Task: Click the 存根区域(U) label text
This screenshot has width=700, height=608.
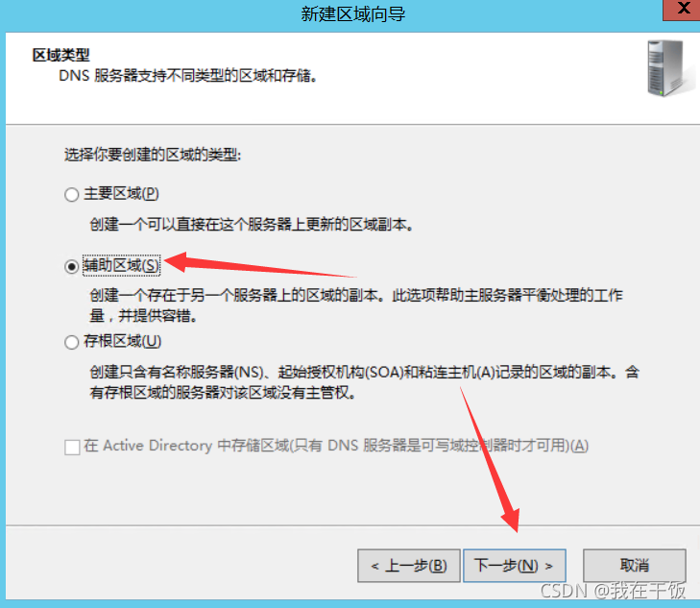Action: (x=122, y=342)
